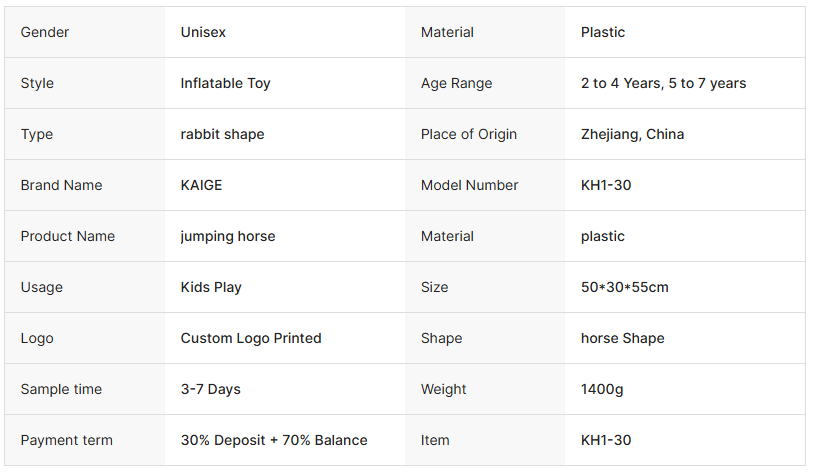
Task: Select the 'Age Range' label cell
Action: point(456,84)
